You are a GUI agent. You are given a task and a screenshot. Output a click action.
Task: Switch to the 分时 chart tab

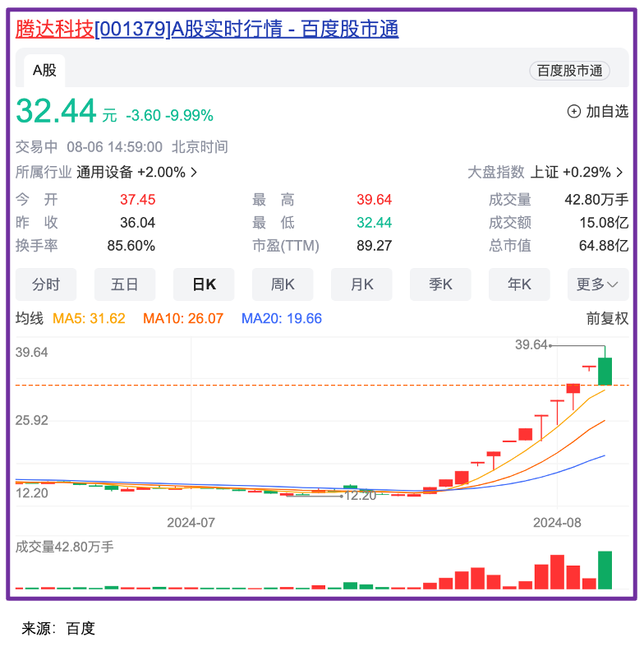pyautogui.click(x=46, y=284)
